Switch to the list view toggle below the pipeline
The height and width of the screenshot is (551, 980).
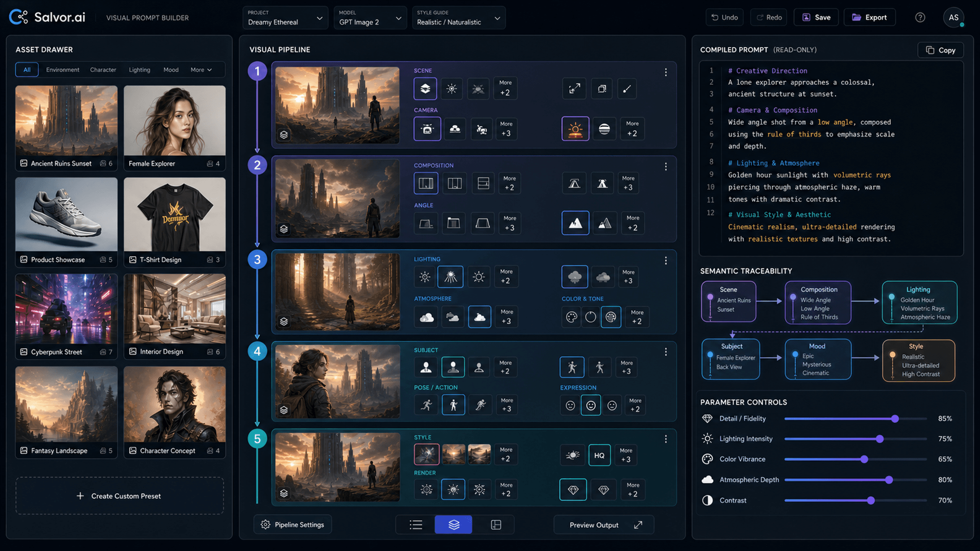pos(416,525)
